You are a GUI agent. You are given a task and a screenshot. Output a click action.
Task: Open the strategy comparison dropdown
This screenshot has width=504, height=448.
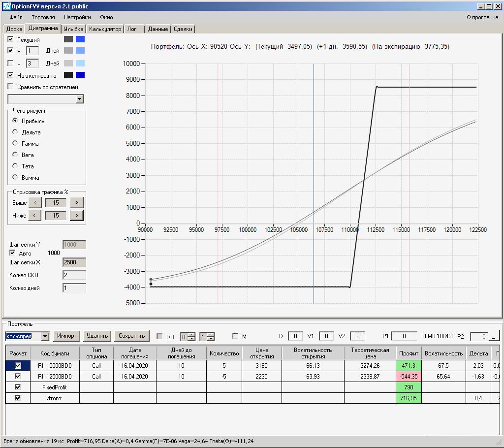[x=79, y=99]
